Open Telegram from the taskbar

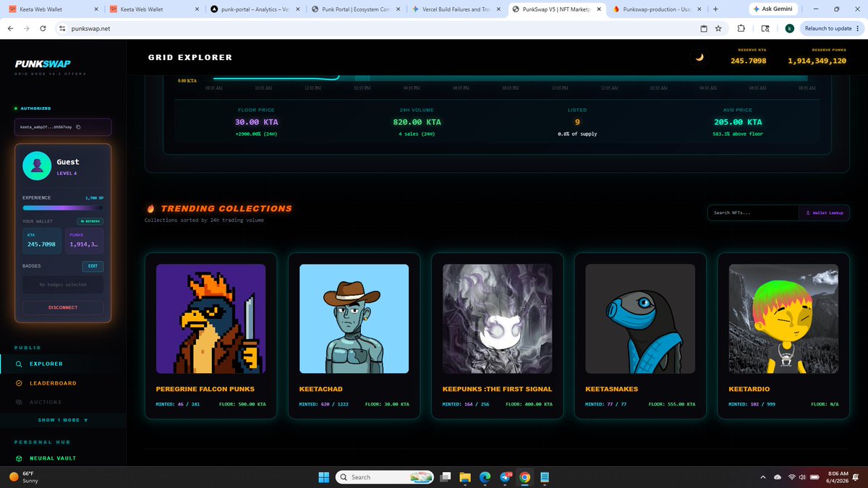tap(505, 477)
